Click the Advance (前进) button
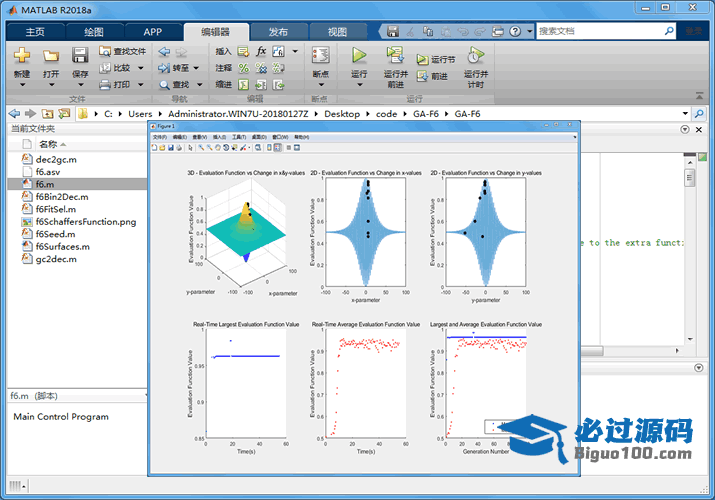715x500 pixels. click(x=432, y=76)
